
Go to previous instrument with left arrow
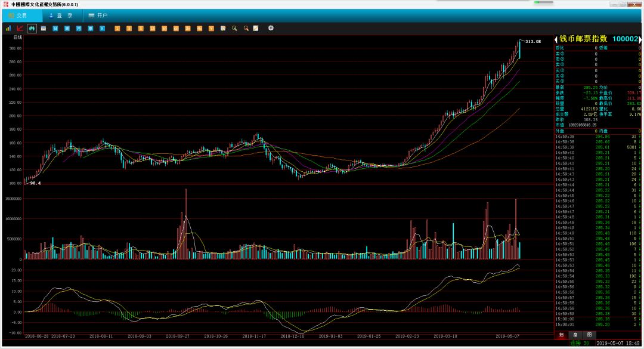point(556,39)
